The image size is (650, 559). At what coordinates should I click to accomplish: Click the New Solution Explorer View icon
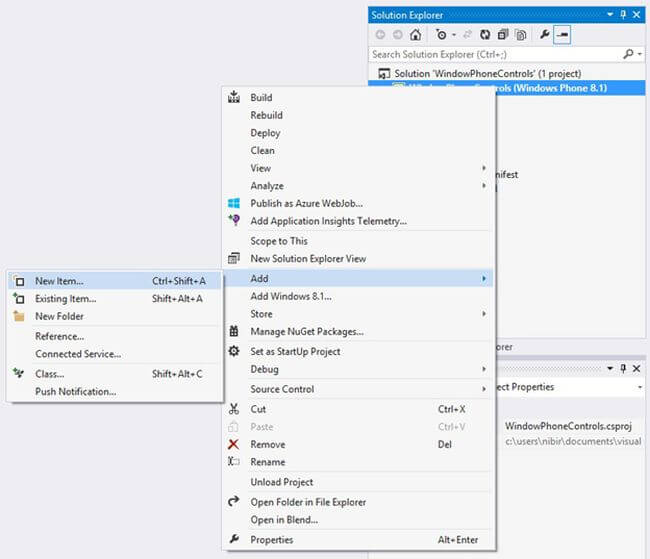[x=234, y=258]
